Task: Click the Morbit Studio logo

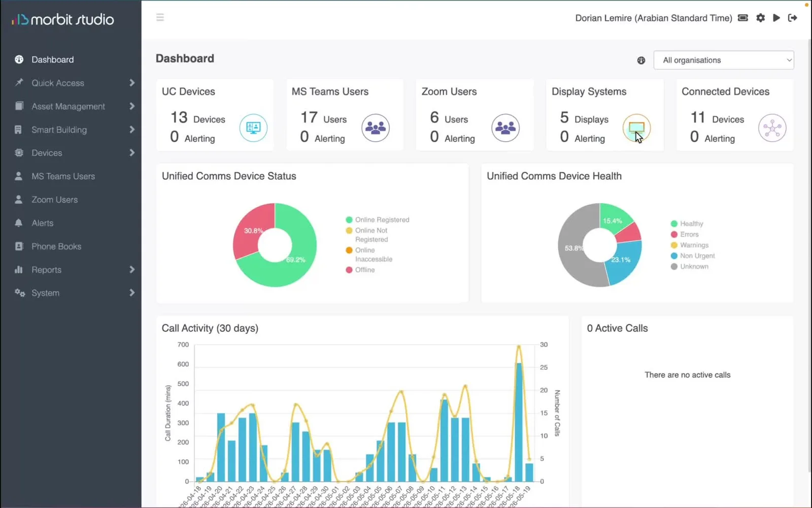Action: click(x=62, y=19)
